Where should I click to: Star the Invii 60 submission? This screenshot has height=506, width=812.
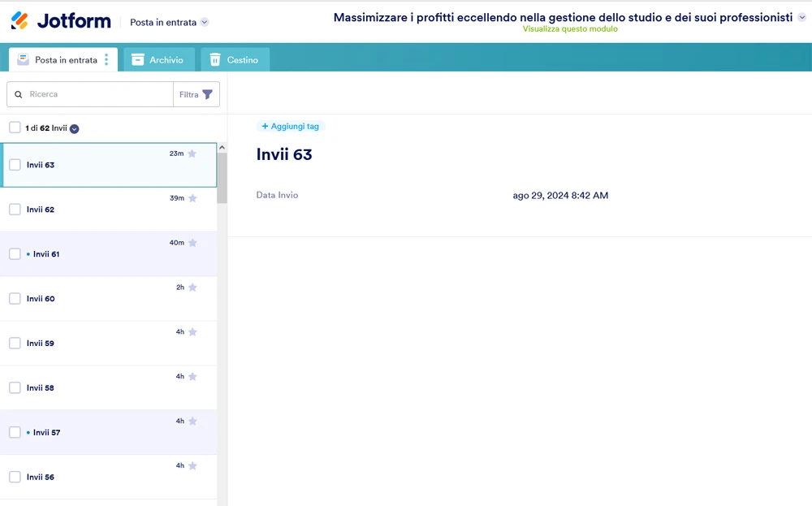click(x=192, y=287)
